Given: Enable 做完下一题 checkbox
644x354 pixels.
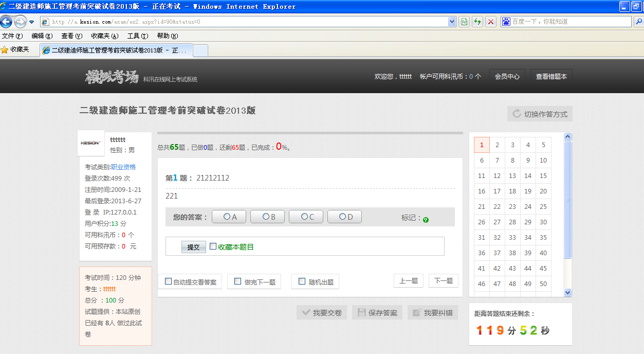Looking at the screenshot, I should (238, 281).
